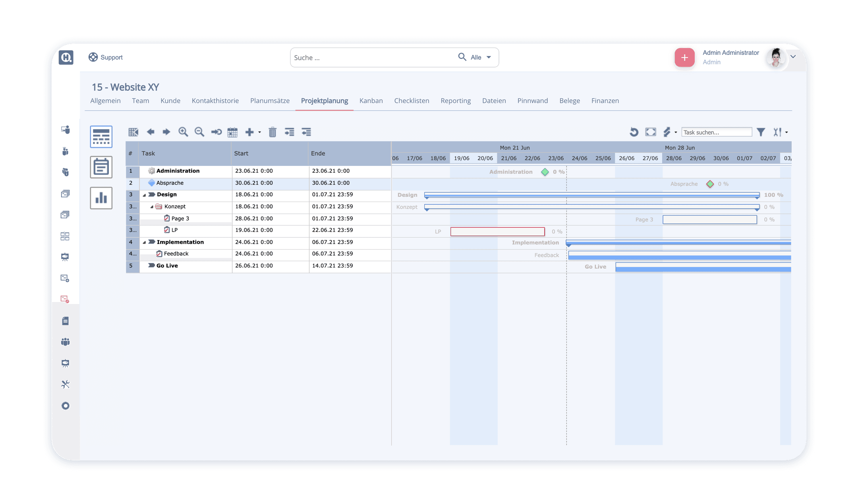Screen dimensions: 858x504
Task: Click the calendar/date picker icon
Action: (x=233, y=132)
